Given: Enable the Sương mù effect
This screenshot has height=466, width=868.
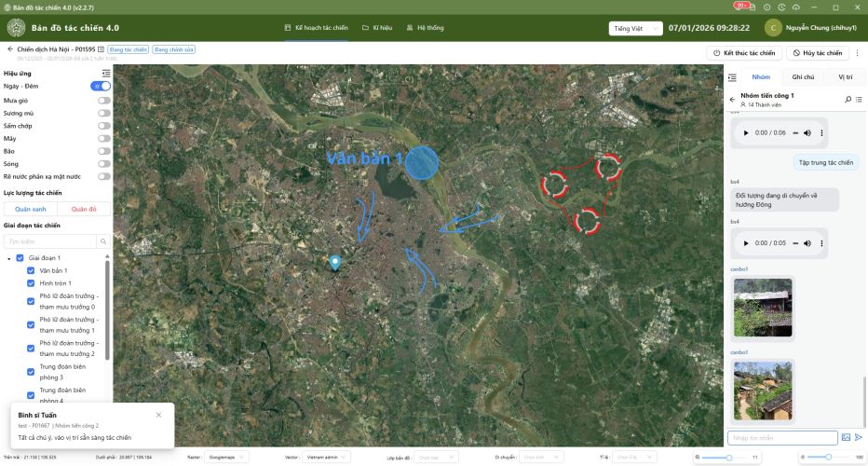Looking at the screenshot, I should (104, 112).
